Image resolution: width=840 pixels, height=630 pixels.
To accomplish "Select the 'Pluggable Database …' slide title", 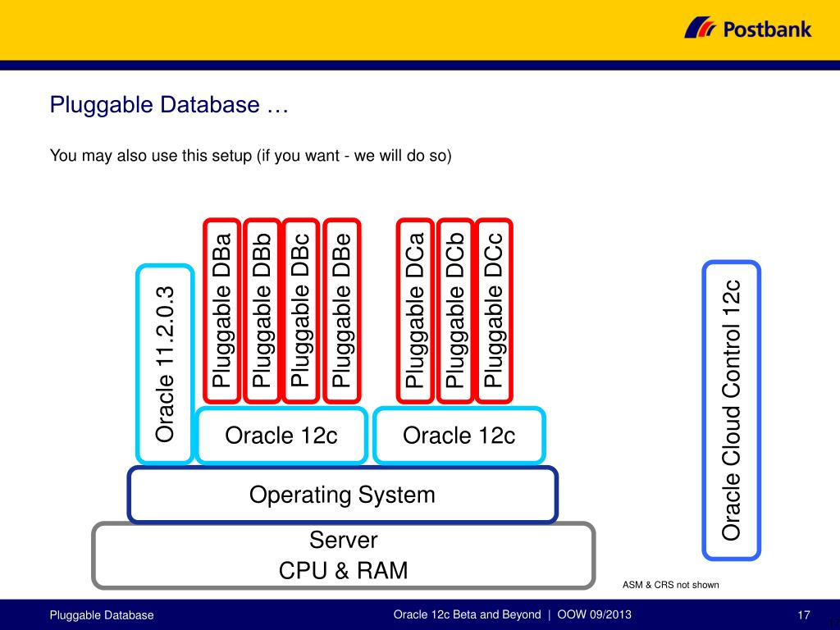I will [169, 104].
